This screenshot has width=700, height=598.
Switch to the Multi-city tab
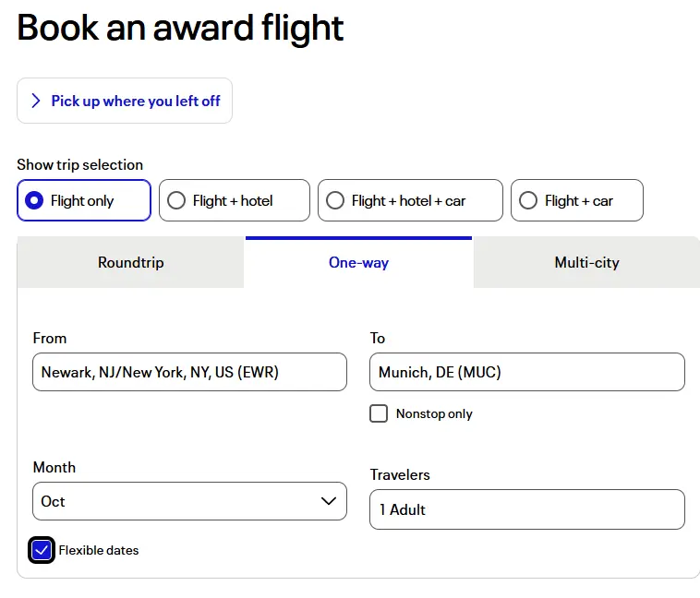pos(586,263)
